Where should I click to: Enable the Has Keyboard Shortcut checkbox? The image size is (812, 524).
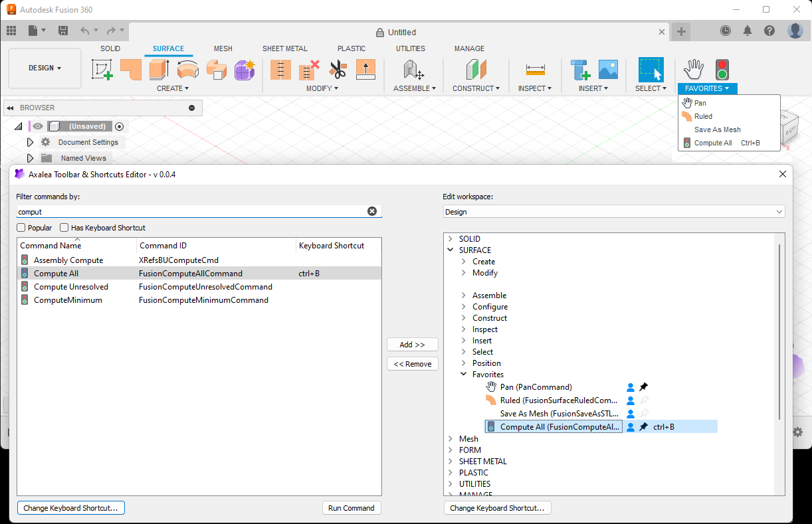point(64,228)
